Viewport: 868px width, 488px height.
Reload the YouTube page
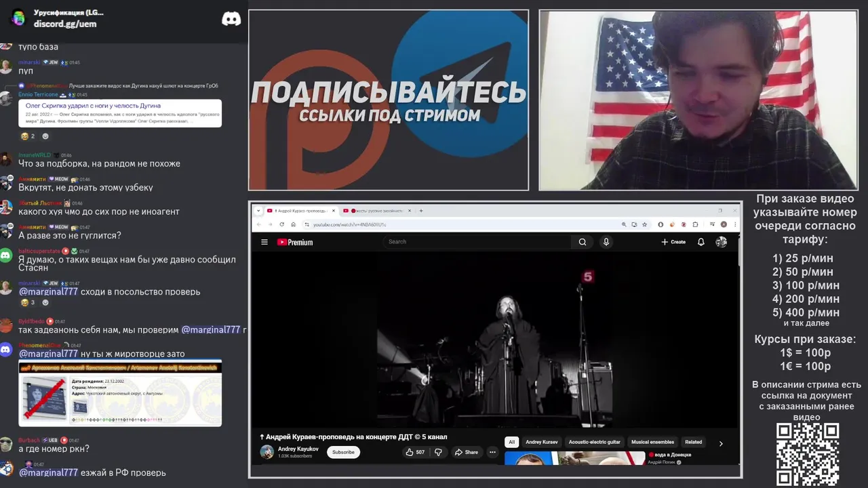pos(282,224)
